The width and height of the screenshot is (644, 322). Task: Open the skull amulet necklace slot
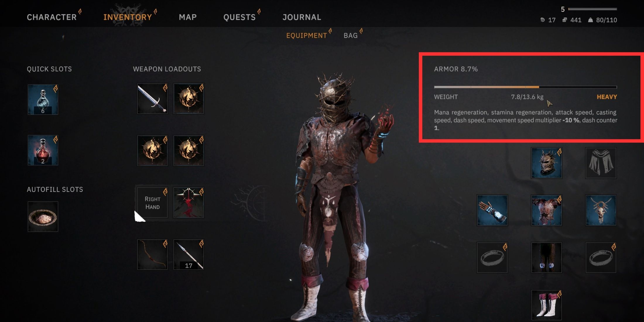click(x=601, y=210)
